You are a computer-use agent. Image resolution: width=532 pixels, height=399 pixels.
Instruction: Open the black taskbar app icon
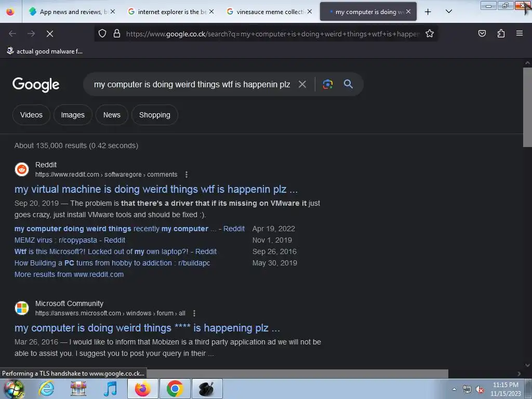pyautogui.click(x=207, y=389)
